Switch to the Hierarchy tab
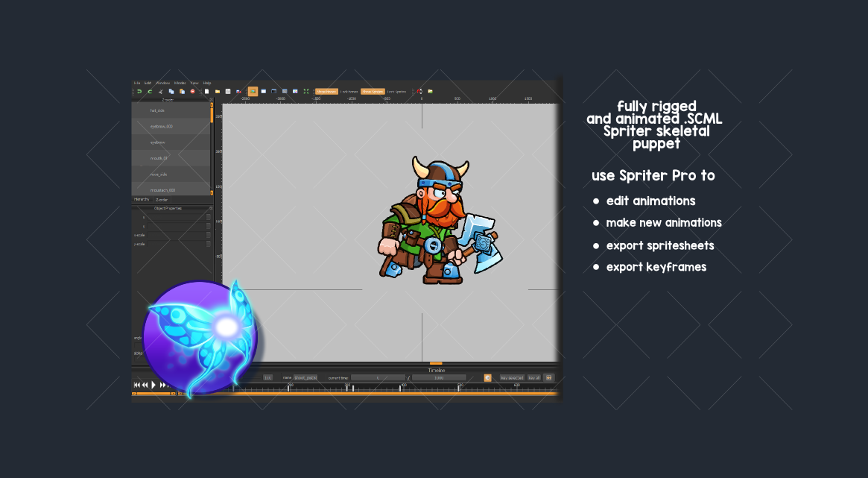The width and height of the screenshot is (868, 478). tap(142, 199)
